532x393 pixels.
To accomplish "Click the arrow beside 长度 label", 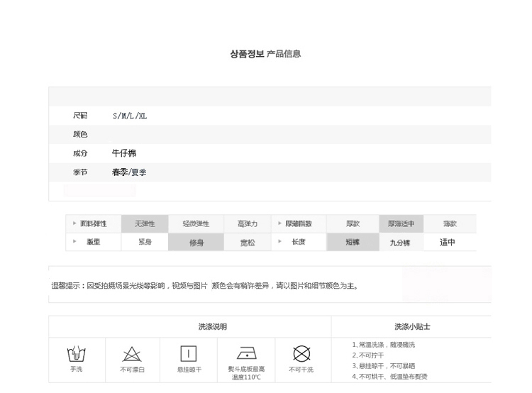I will 279,242.
